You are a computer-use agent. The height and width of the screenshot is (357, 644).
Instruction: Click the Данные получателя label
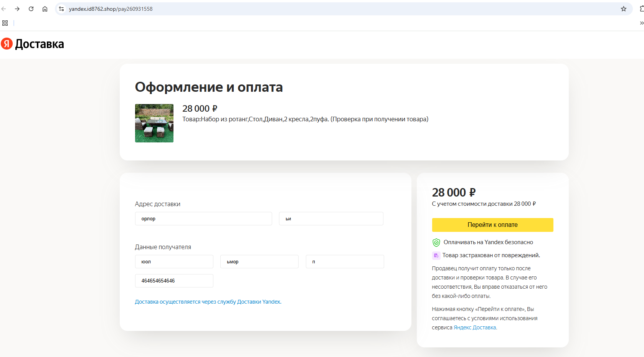[x=163, y=247]
